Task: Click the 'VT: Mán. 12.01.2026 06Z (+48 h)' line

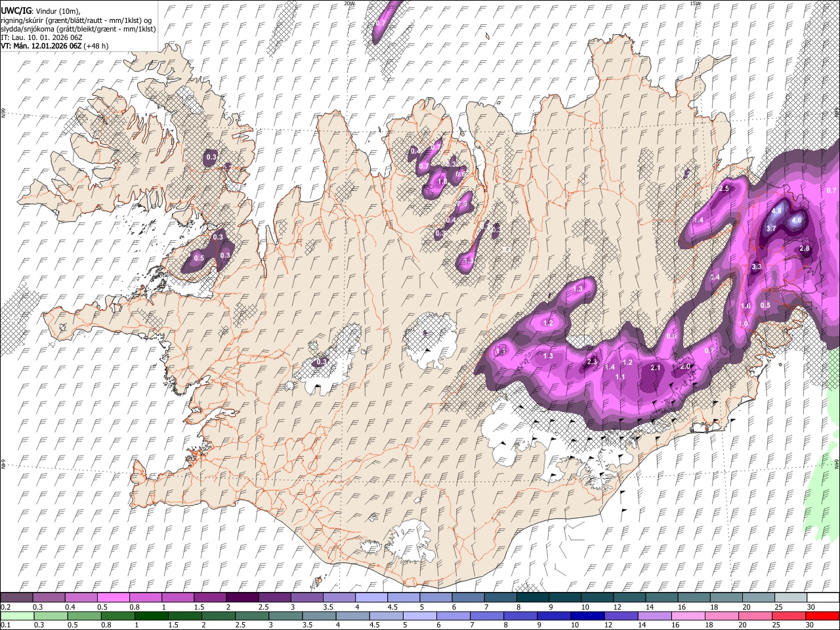Action: pyautogui.click(x=54, y=46)
